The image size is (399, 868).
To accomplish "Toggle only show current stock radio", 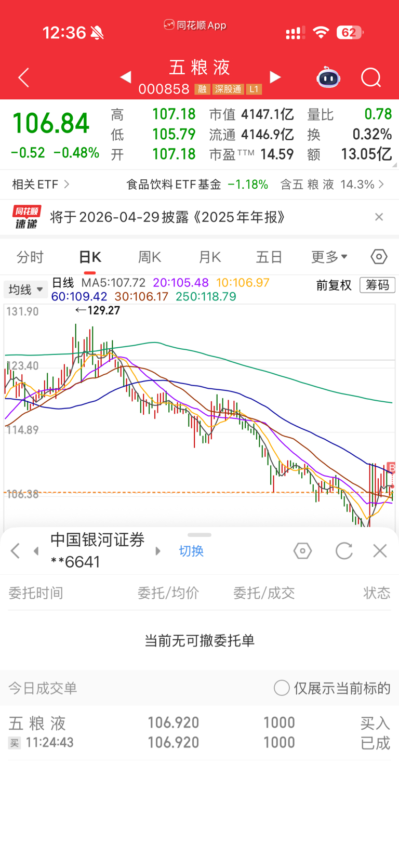I will click(x=282, y=688).
